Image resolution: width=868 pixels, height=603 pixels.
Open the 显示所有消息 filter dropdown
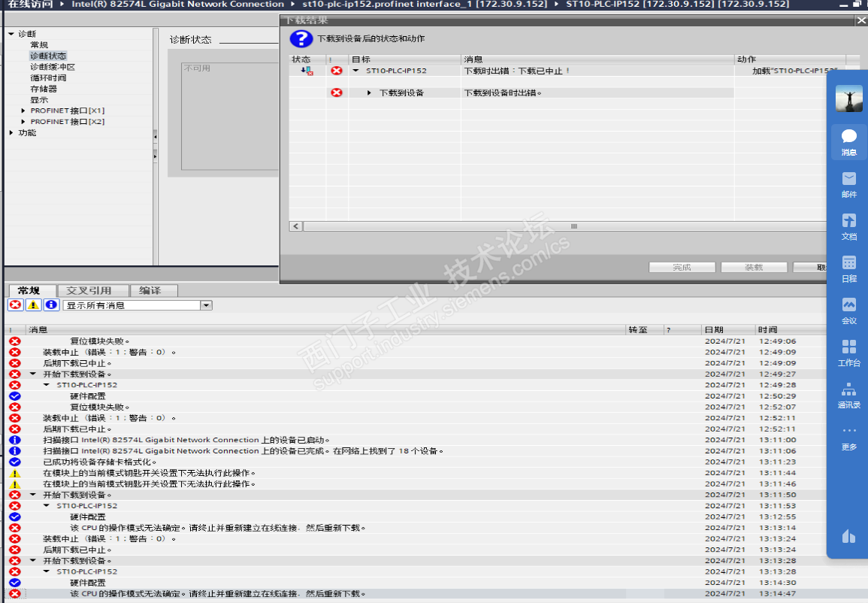point(206,306)
